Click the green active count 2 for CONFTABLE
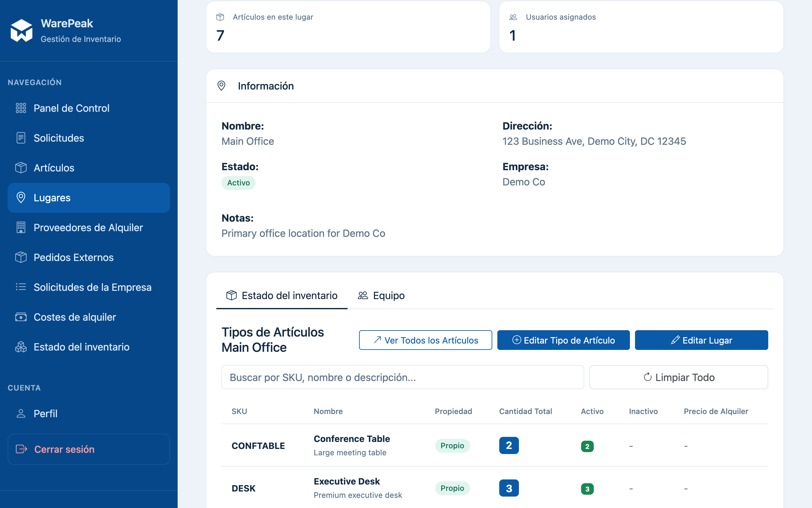 pos(587,446)
